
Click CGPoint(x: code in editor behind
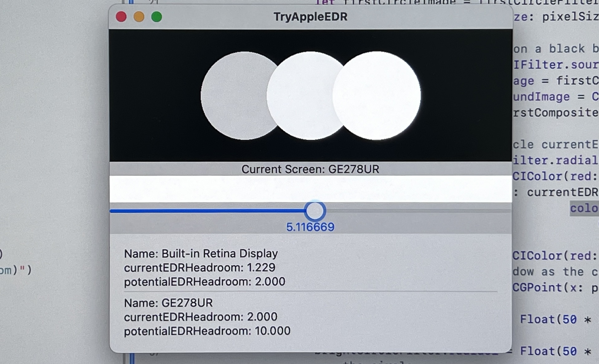point(548,288)
